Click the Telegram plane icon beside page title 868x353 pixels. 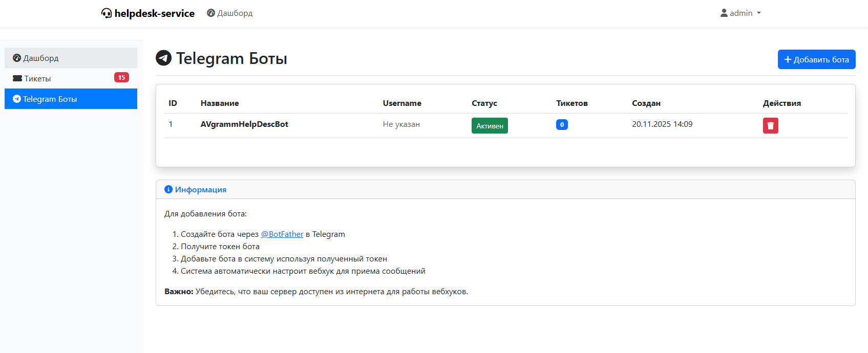163,58
